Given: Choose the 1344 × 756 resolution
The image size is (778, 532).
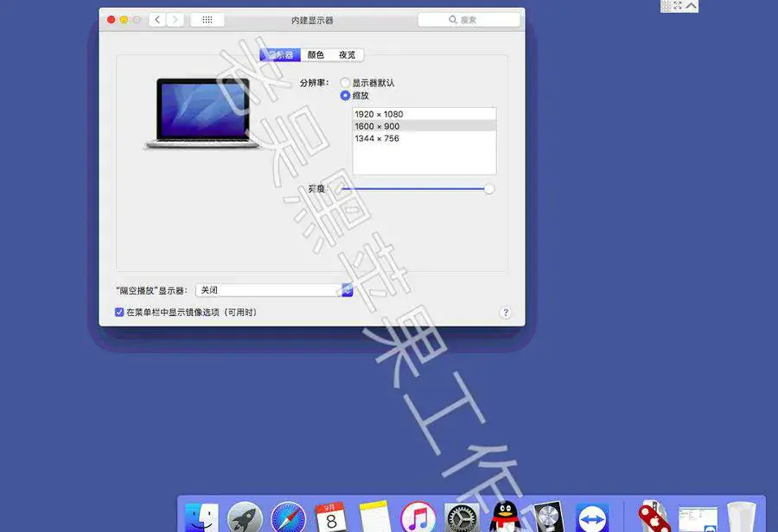Looking at the screenshot, I should (424, 138).
